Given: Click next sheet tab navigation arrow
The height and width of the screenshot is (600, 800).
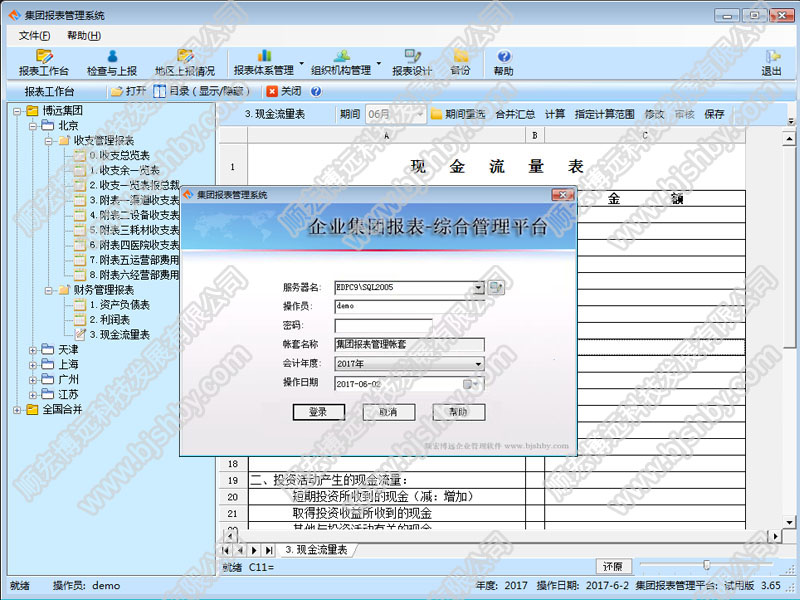Looking at the screenshot, I should tap(255, 550).
